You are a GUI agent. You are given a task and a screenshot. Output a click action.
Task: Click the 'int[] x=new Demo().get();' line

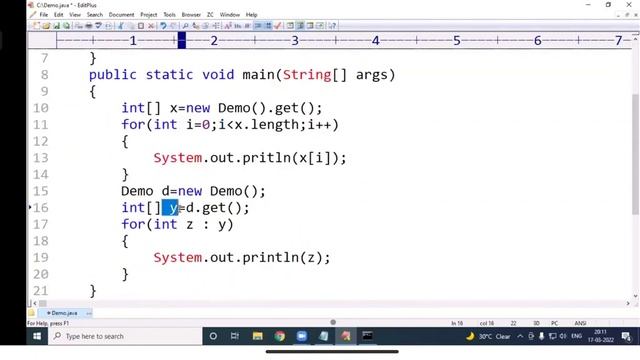(222, 108)
